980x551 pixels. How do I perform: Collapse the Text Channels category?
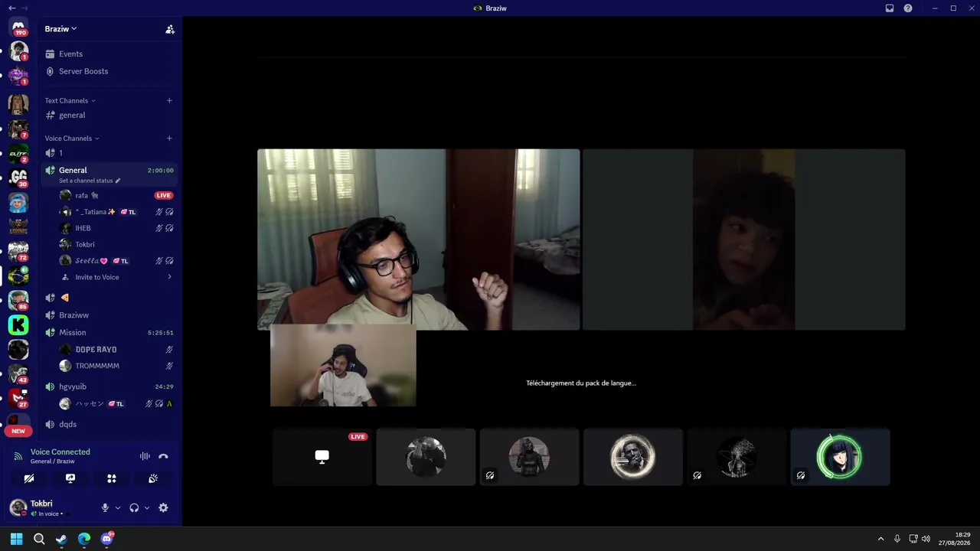click(x=70, y=100)
